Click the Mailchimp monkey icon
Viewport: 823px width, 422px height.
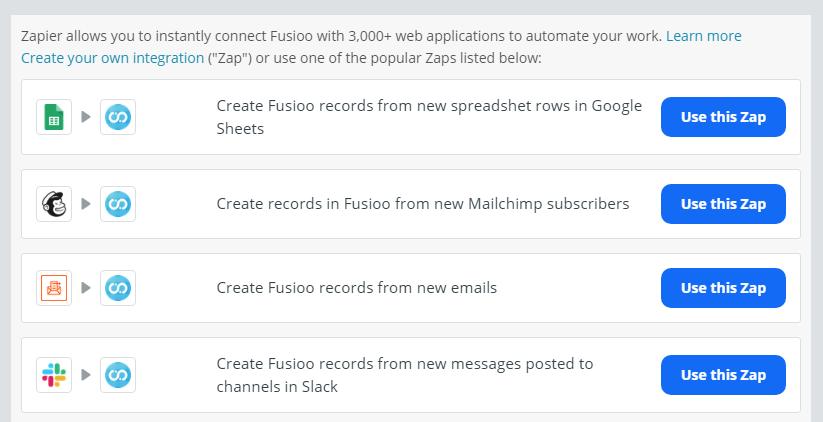tap(54, 204)
